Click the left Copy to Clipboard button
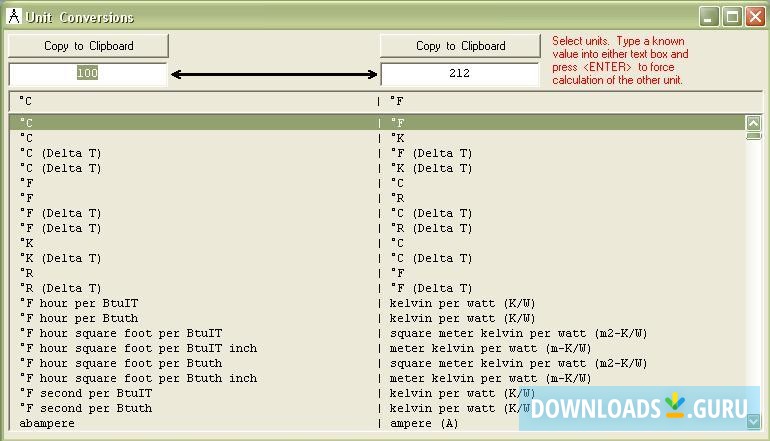Screen dimensions: 770x441 coord(88,46)
